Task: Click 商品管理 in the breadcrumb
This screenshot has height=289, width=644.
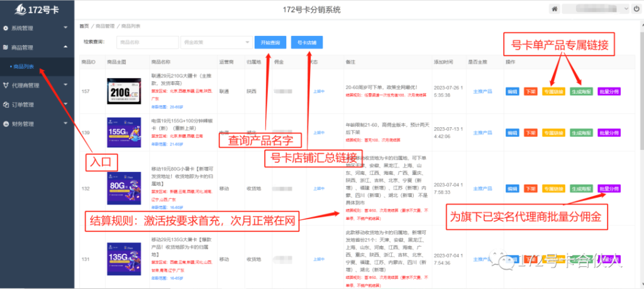Action: pos(105,26)
